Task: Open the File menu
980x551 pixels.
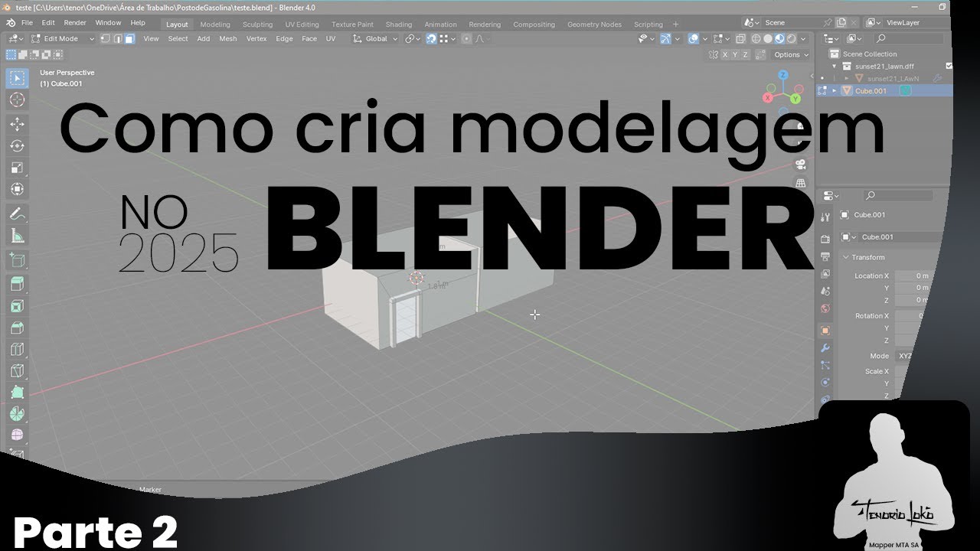Action: point(27,23)
